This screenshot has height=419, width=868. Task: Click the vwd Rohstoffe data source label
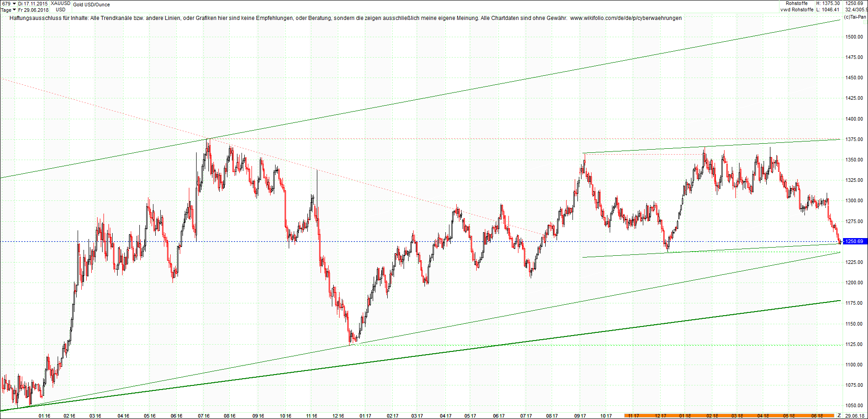(797, 10)
